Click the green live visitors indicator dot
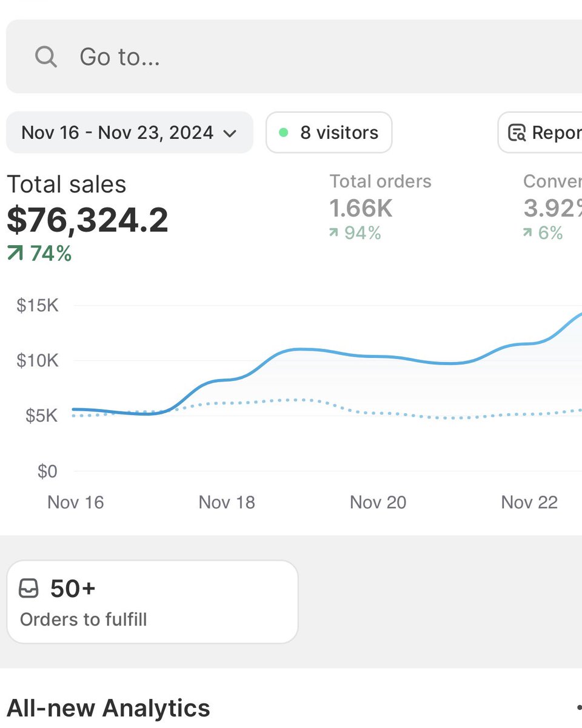Image resolution: width=582 pixels, height=728 pixels. click(x=283, y=132)
